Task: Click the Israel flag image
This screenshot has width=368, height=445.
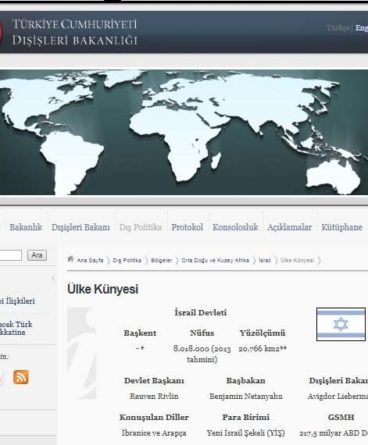Action: click(341, 324)
